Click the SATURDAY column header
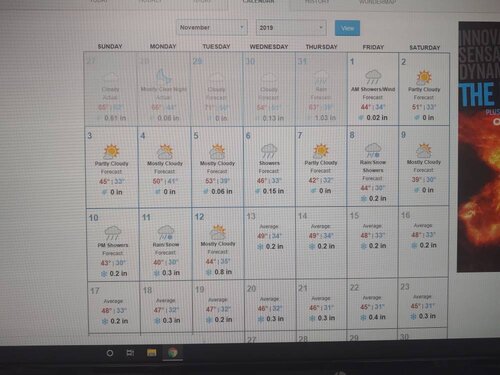 coord(425,48)
